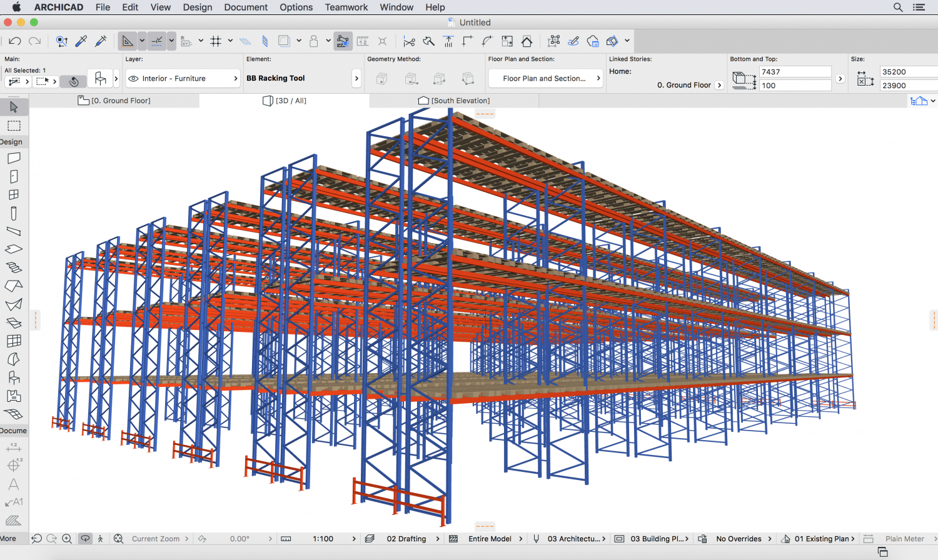This screenshot has height=560, width=938.
Task: Expand the BB Racking Tool element chevron
Action: point(356,79)
